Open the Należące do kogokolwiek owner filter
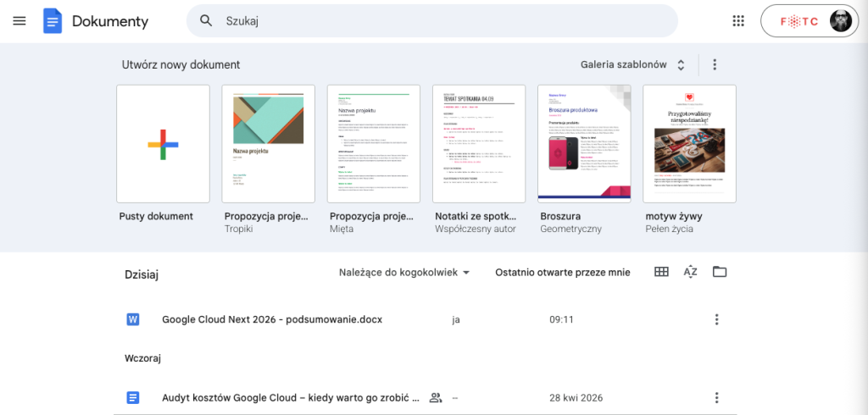This screenshot has width=868, height=415. pyautogui.click(x=404, y=272)
